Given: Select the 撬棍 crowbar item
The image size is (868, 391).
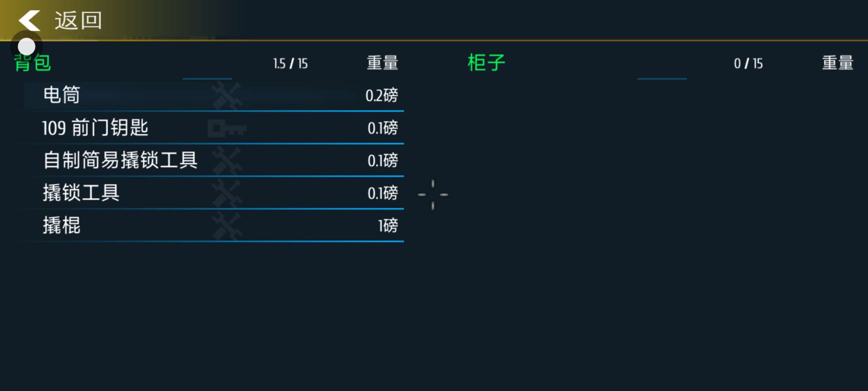Looking at the screenshot, I should pos(62,225).
